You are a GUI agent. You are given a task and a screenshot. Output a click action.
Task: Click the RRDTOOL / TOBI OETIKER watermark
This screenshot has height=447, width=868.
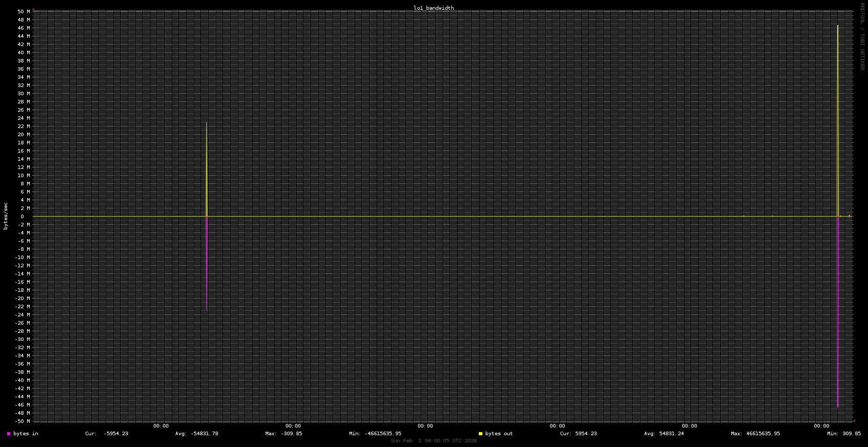(862, 36)
